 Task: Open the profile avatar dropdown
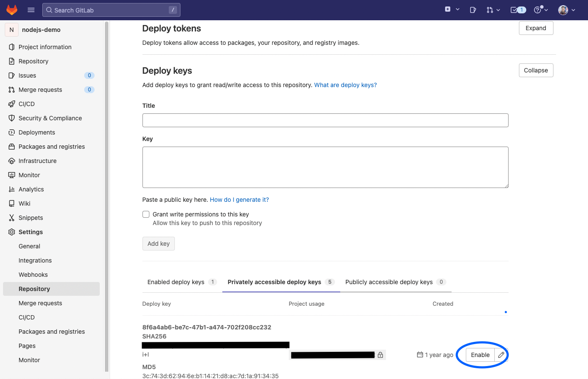566,9
